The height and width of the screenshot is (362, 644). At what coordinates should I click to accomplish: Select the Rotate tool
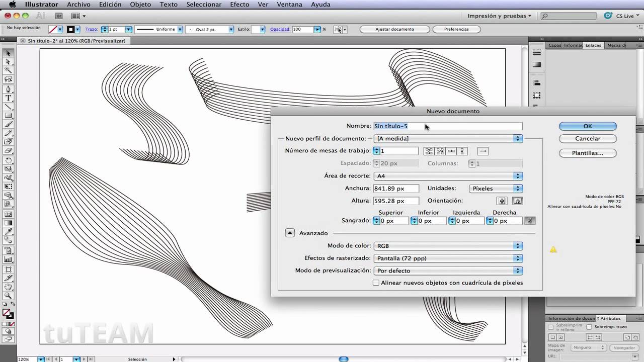pos(8,160)
